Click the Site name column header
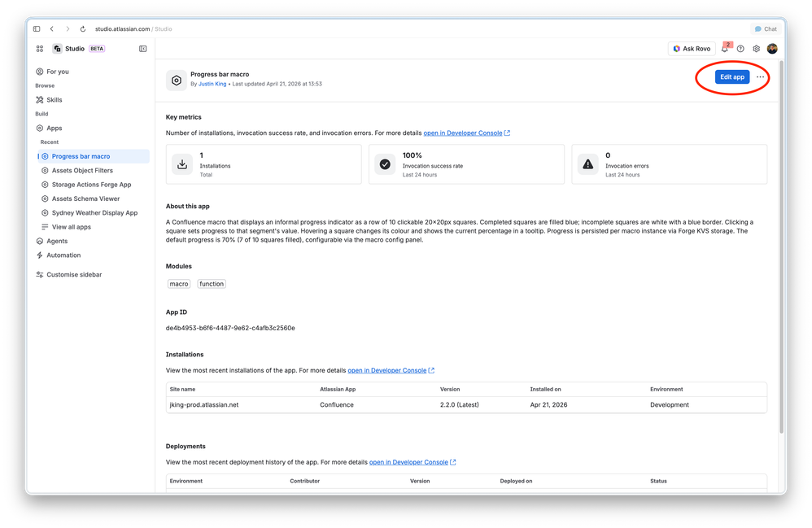812x528 pixels. (x=182, y=389)
